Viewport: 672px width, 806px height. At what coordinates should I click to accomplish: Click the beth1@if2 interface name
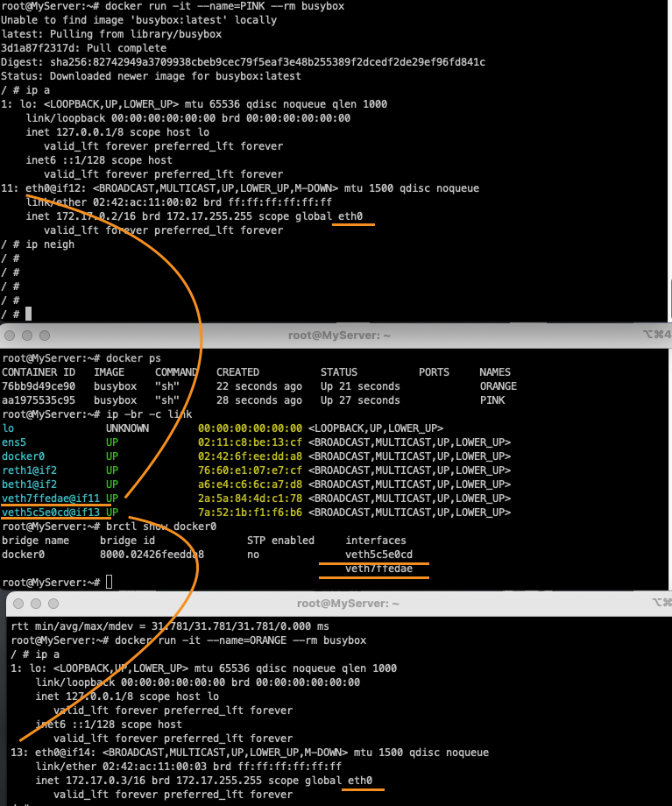[29, 484]
